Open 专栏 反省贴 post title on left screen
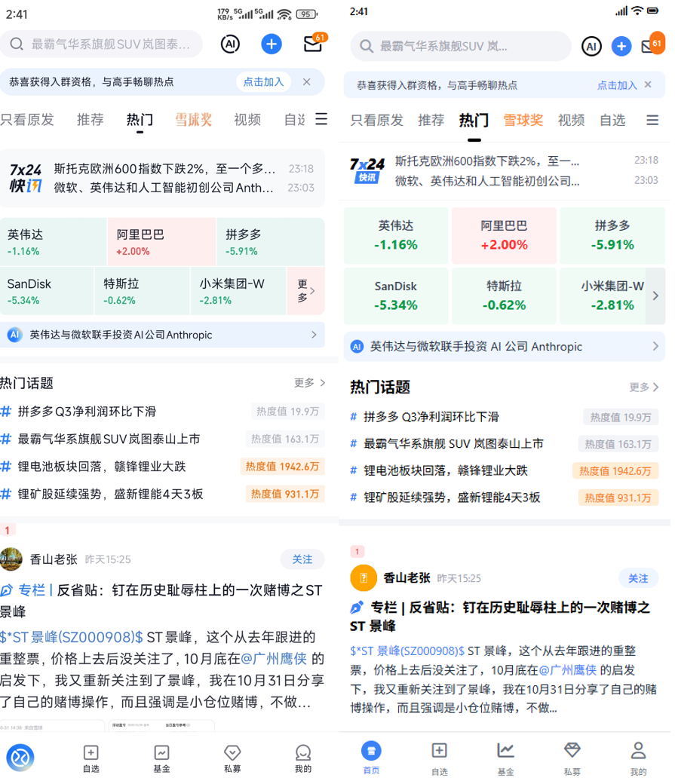The height and width of the screenshot is (784, 675). pyautogui.click(x=161, y=601)
